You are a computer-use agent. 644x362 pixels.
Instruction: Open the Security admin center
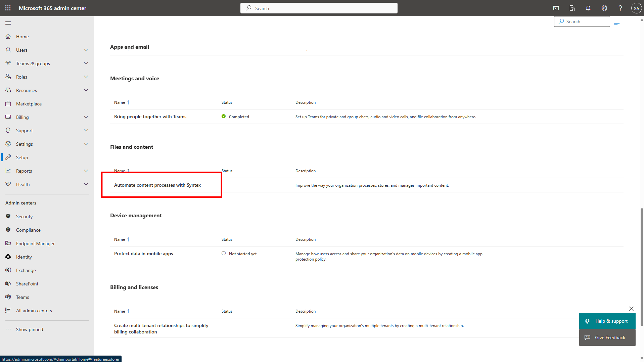click(25, 216)
